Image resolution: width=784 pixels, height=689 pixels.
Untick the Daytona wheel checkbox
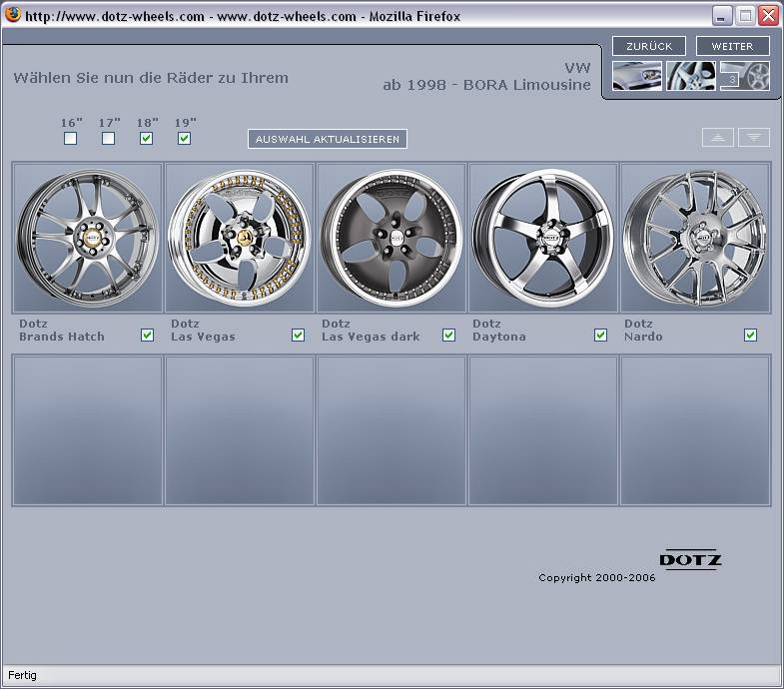tap(600, 336)
